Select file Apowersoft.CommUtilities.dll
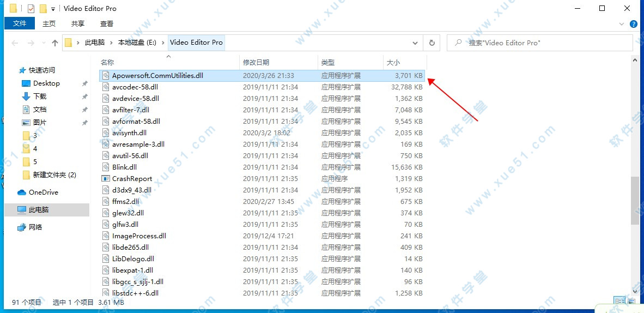 263,76
